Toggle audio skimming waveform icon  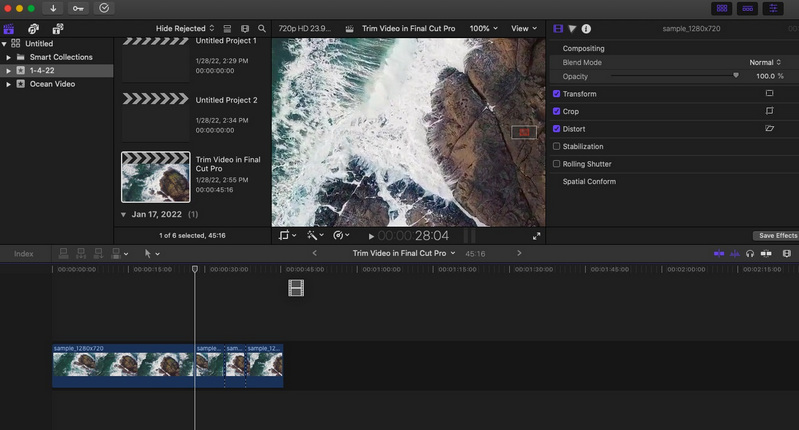[x=735, y=253]
